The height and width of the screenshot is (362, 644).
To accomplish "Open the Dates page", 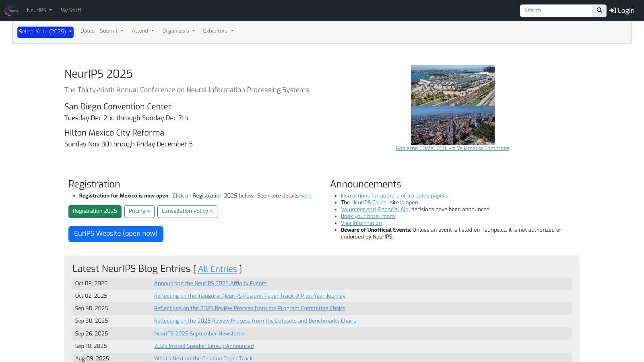I will [x=87, y=31].
